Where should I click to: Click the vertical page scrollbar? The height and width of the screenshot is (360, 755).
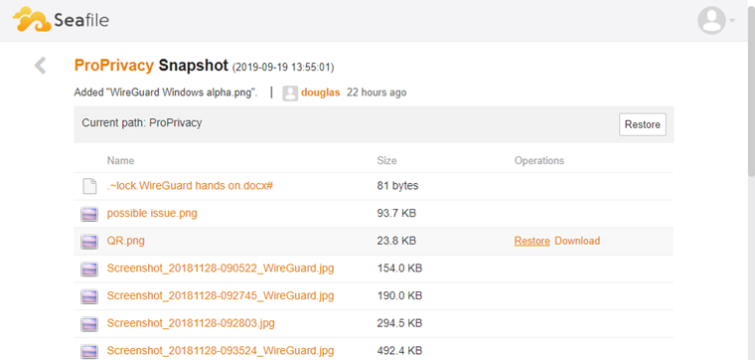(x=751, y=180)
